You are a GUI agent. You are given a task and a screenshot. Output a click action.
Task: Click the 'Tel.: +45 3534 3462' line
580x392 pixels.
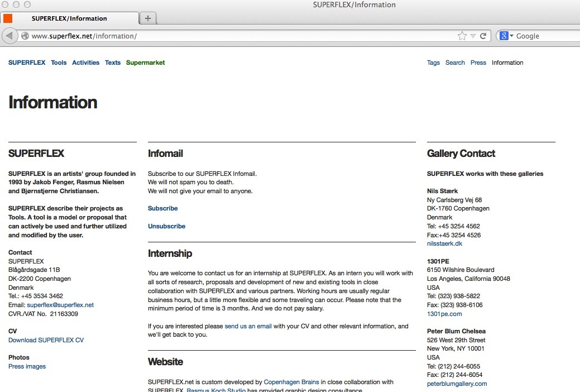36,296
